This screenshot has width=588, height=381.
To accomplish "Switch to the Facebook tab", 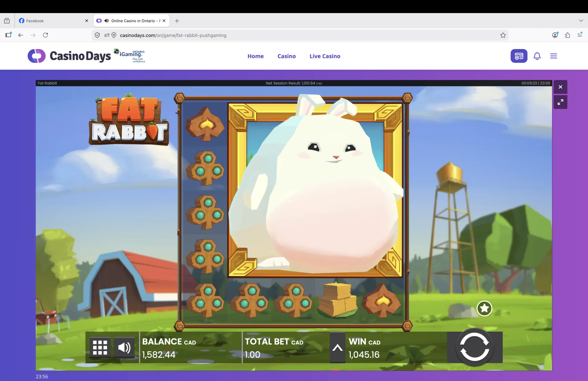I will (x=53, y=21).
